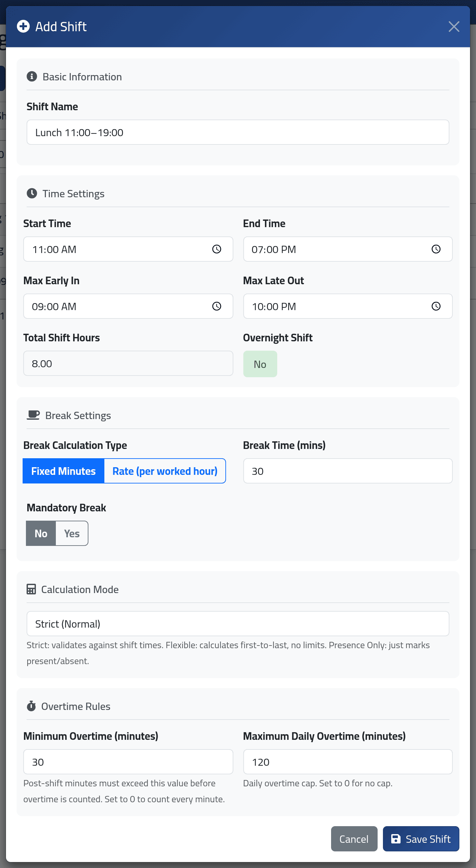This screenshot has height=868, width=476.
Task: Click the 'Daily overtime cap' hint text
Action: pos(317,783)
